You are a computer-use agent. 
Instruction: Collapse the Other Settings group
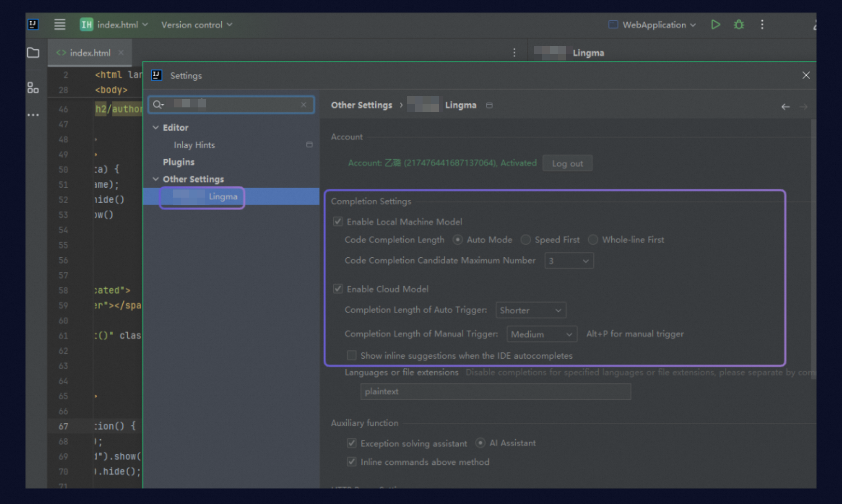[156, 179]
